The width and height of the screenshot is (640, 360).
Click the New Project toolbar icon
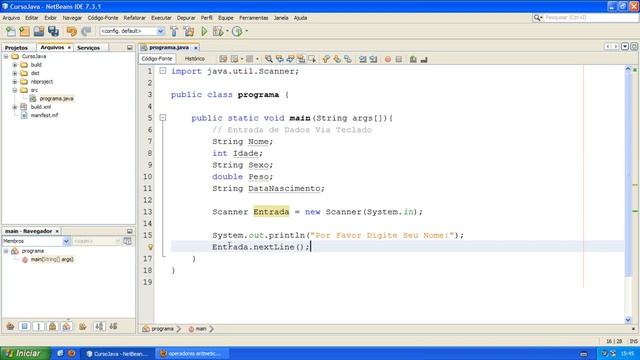tap(24, 31)
